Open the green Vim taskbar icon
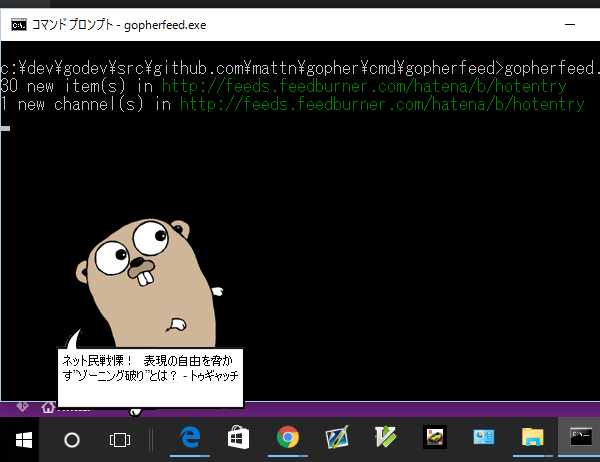 click(x=385, y=437)
